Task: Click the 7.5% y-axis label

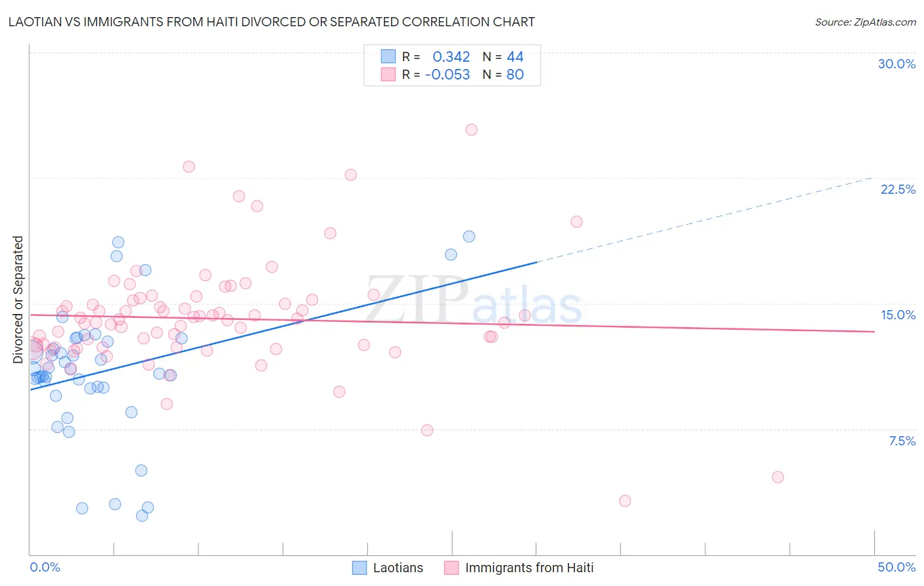Action: tap(902, 441)
